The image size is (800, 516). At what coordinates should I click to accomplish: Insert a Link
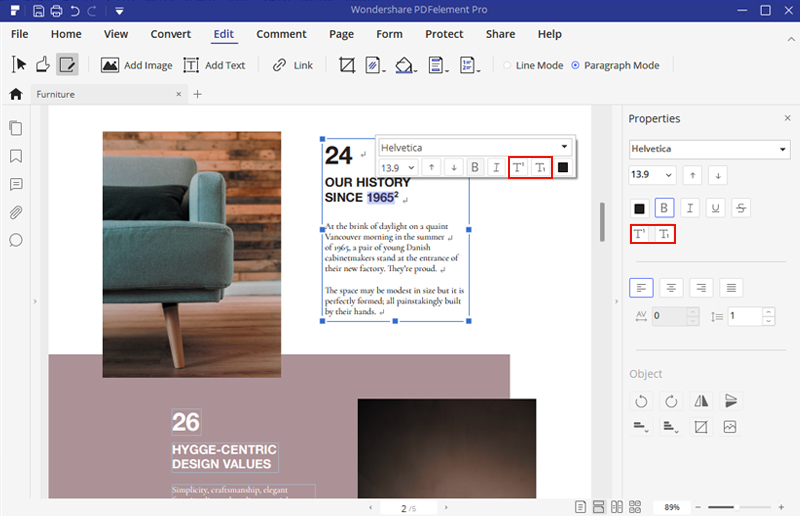pyautogui.click(x=293, y=65)
